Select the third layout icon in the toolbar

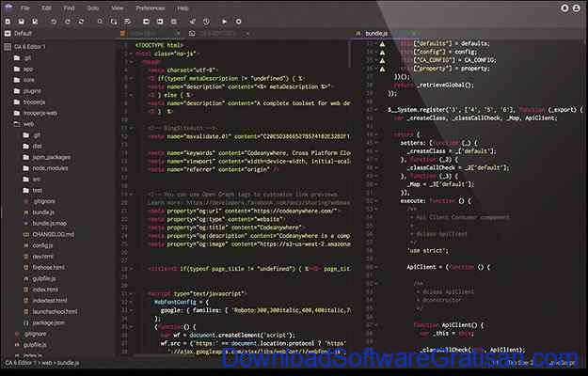point(174,22)
